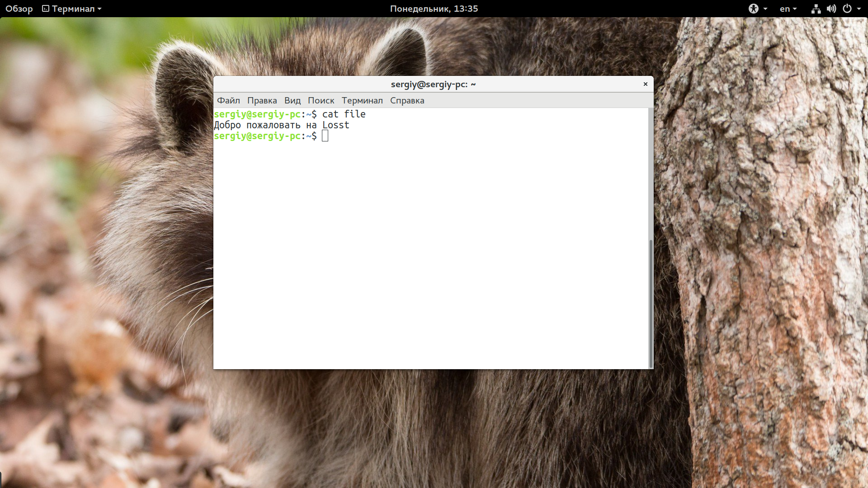Click the cat file command text

(344, 114)
